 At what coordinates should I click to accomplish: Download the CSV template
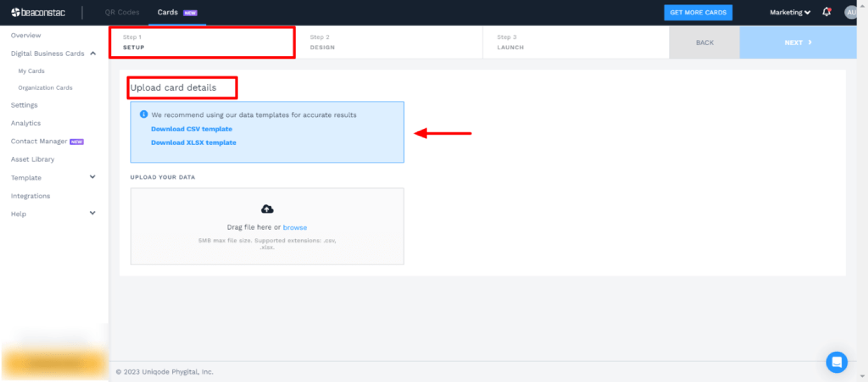pyautogui.click(x=191, y=129)
